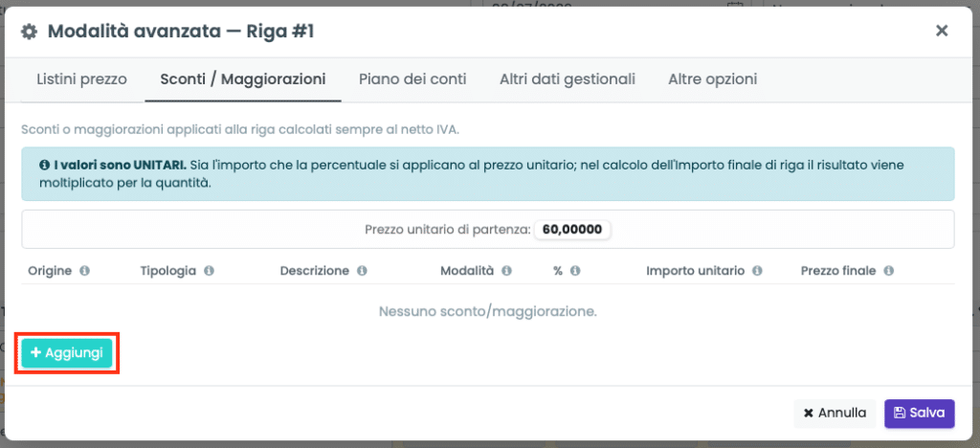Click the dialog title 'Modalità avanzata — Riga #1'
Viewport: 980px width, 448px height.
[x=181, y=32]
